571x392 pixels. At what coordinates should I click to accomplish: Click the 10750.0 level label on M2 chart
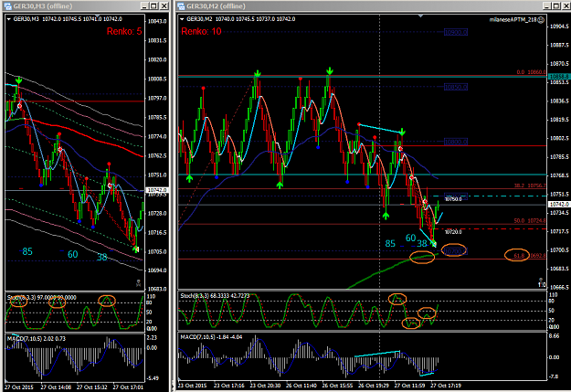point(453,199)
